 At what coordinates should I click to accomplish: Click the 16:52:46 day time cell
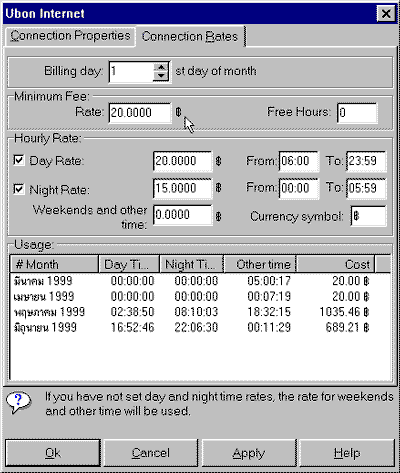(132, 327)
